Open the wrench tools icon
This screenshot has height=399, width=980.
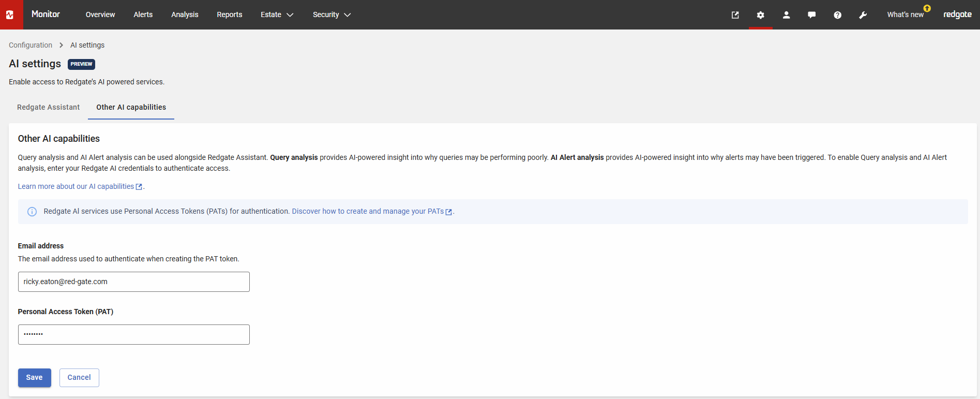(863, 15)
